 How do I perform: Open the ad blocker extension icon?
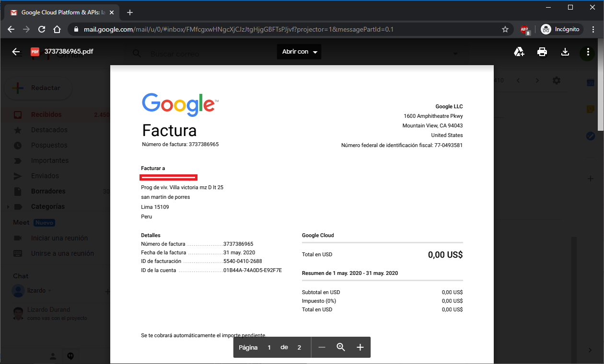(x=525, y=30)
